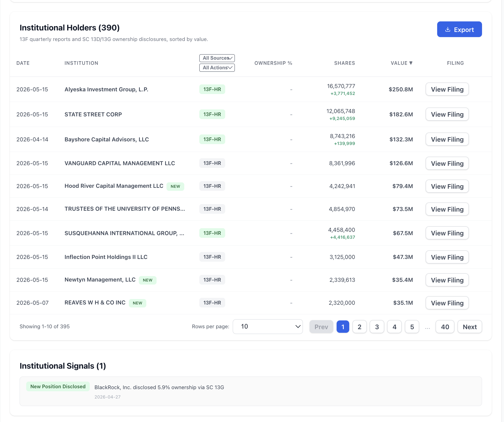Screen dimensions: 504x422
Task: Click the Institutional Holders (390) heading
Action: point(70,27)
